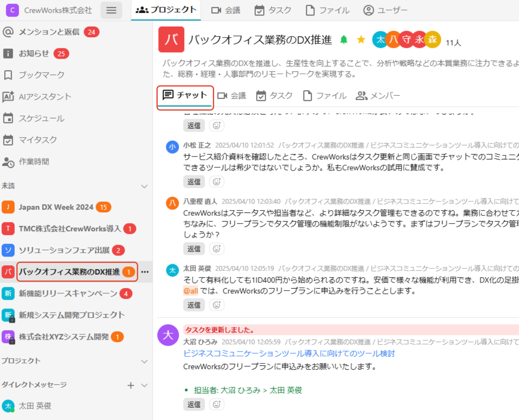The height and width of the screenshot is (420, 519).
Task: Open Japan DX Week 2024 project
Action: (x=56, y=207)
